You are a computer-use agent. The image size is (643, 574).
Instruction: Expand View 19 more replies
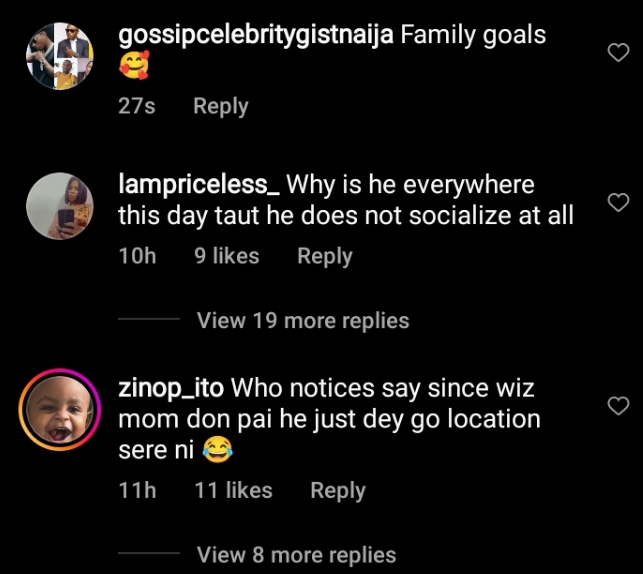point(303,321)
